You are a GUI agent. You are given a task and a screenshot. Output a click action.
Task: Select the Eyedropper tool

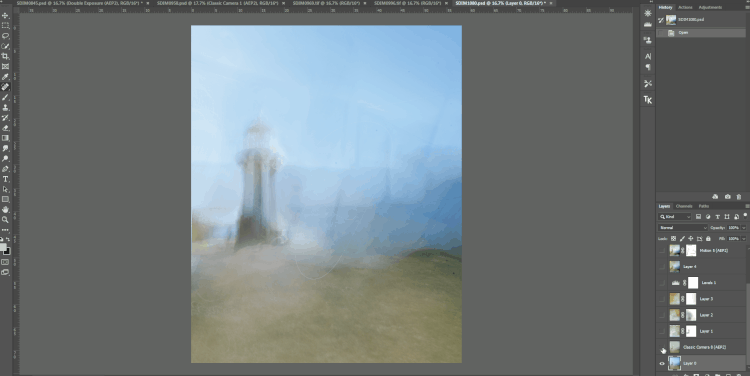tap(5, 77)
